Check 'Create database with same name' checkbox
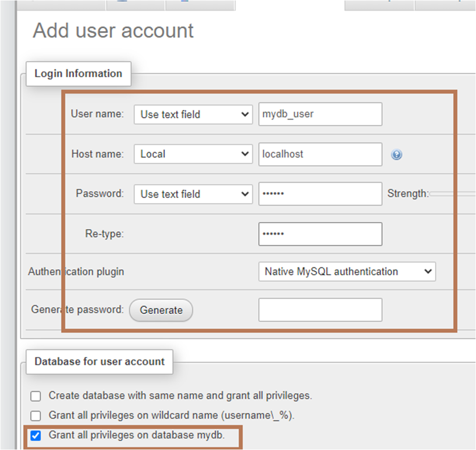This screenshot has width=476, height=450. click(x=36, y=396)
